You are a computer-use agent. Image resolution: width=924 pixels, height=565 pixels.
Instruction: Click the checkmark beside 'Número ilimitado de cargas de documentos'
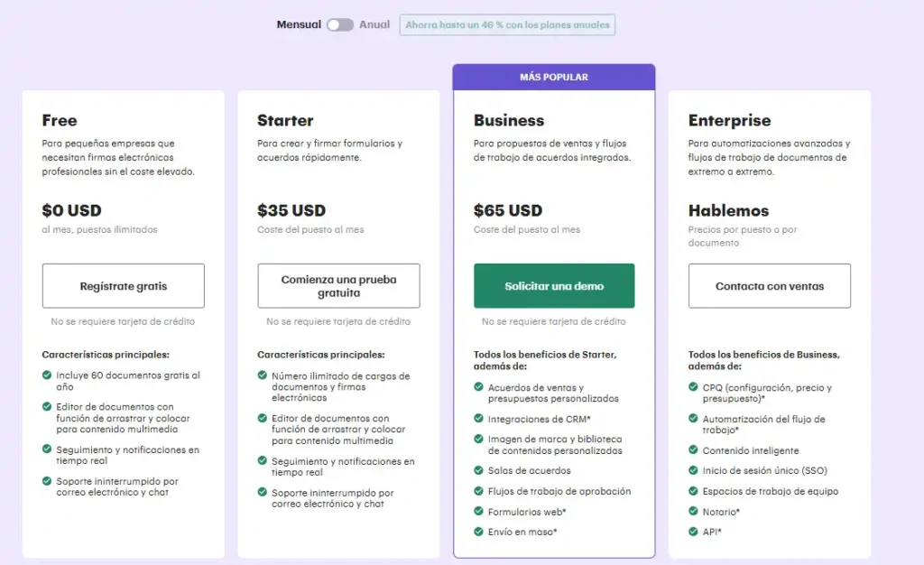pyautogui.click(x=262, y=377)
